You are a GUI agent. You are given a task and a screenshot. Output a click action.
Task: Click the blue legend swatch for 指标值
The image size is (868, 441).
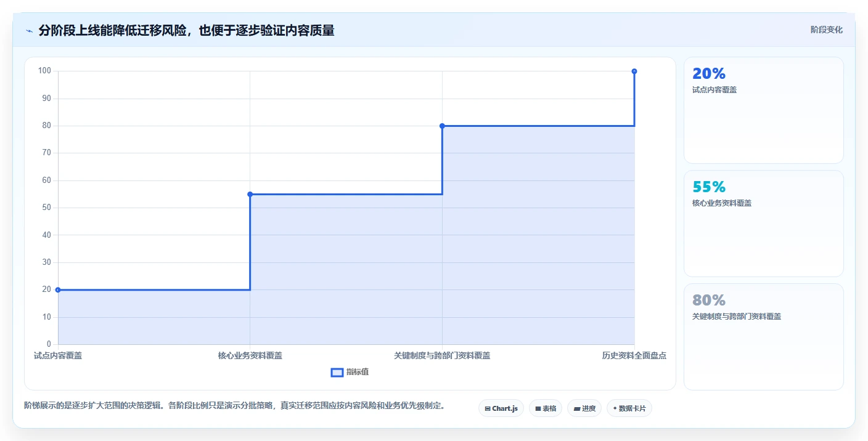pos(337,372)
